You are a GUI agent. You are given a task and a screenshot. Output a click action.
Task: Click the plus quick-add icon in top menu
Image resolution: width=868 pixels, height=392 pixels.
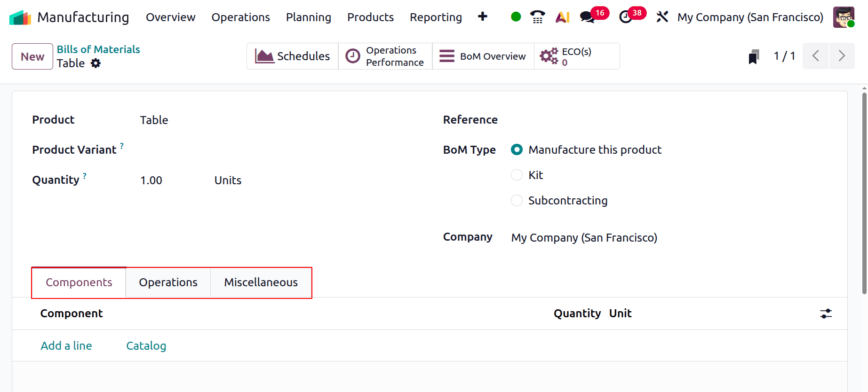tap(482, 17)
